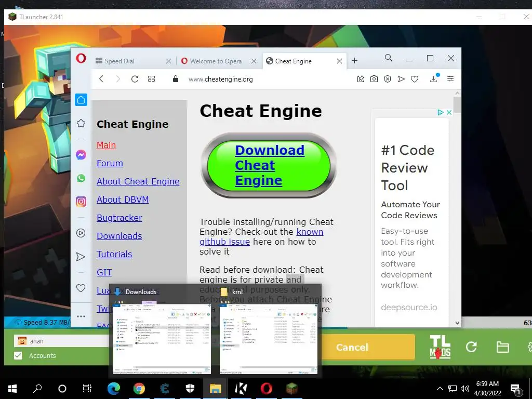Open Google Chrome from taskbar
The image size is (532, 399).
[x=139, y=389]
